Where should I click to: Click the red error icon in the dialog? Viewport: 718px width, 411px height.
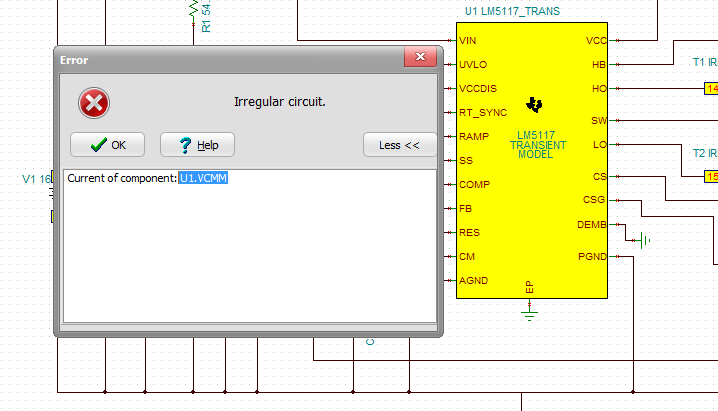click(94, 103)
